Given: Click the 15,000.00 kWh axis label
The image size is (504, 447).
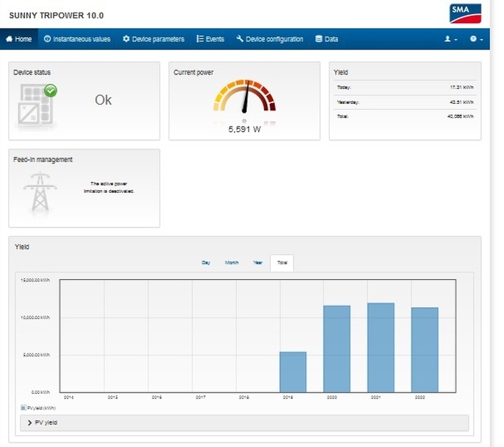Looking at the screenshot, I should click(x=35, y=281).
